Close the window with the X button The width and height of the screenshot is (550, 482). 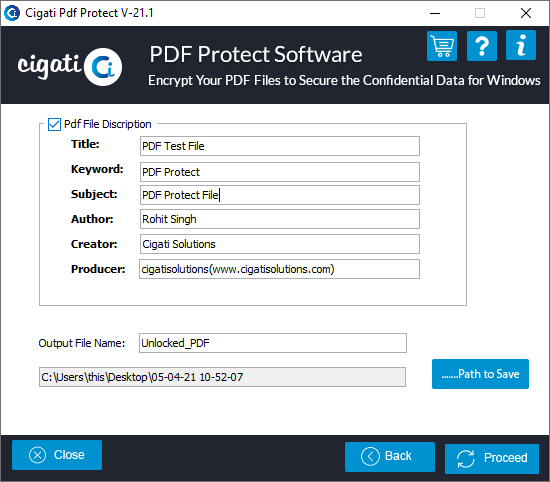(x=525, y=13)
